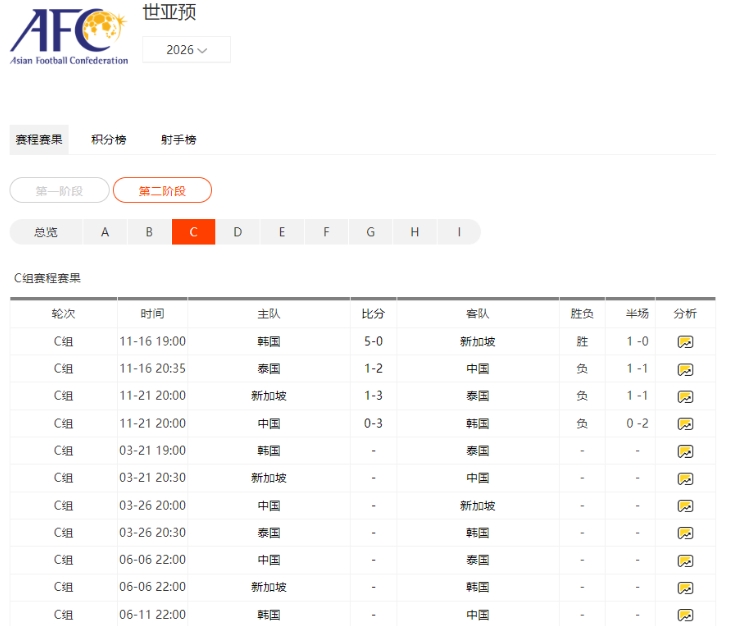Click analysis icon for 03-21 新加坡 vs 中国 match
Viewport: 735px width, 626px height.
click(685, 478)
